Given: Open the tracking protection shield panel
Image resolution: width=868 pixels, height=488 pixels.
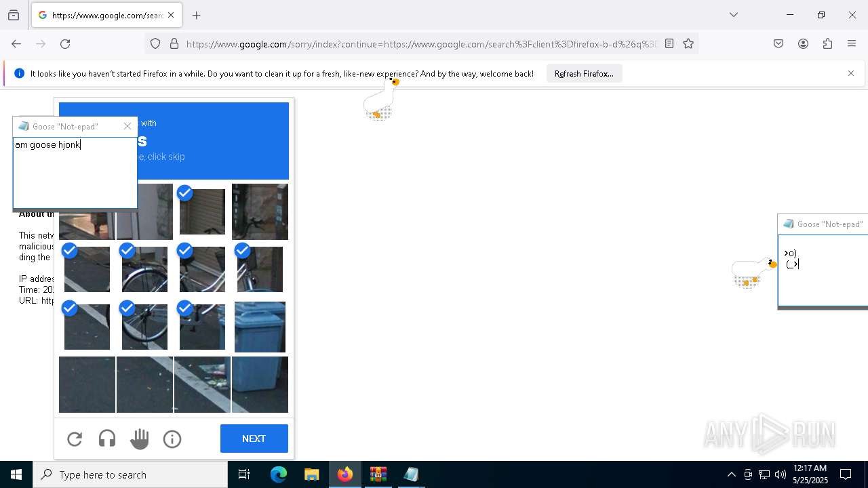Looking at the screenshot, I should pyautogui.click(x=155, y=43).
